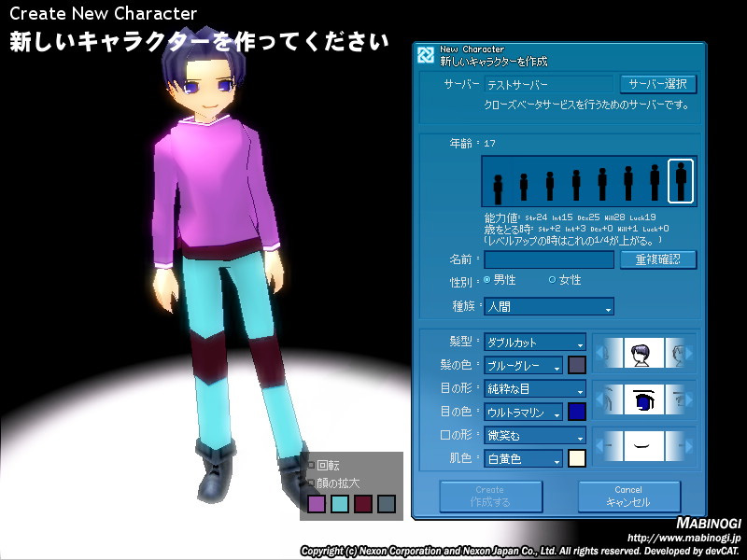The width and height of the screenshot is (747, 560).
Task: Show next eye shape with right arrow
Action: pyautogui.click(x=688, y=399)
